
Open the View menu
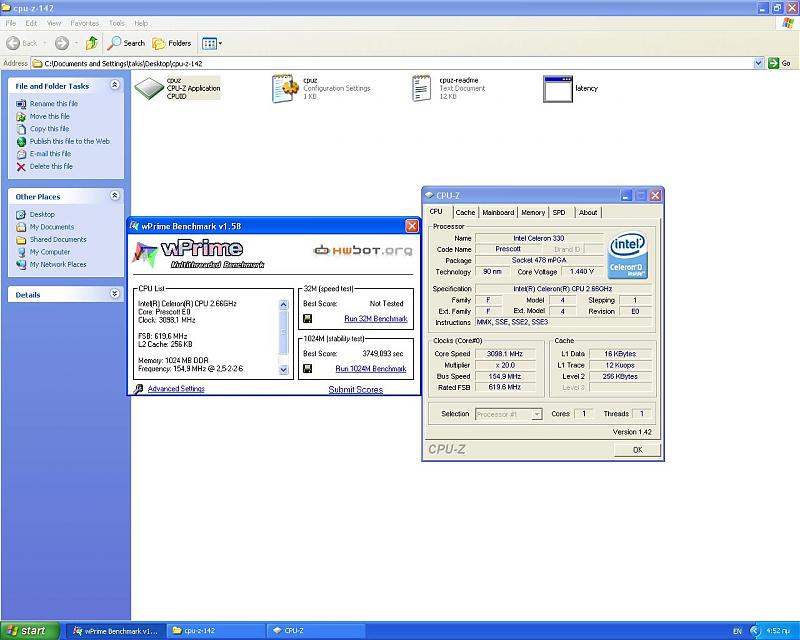tap(54, 23)
